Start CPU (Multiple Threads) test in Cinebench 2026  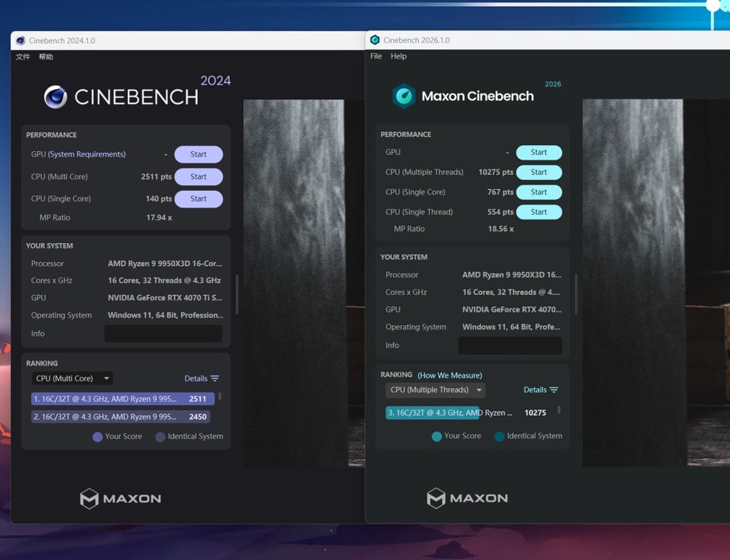coord(538,172)
